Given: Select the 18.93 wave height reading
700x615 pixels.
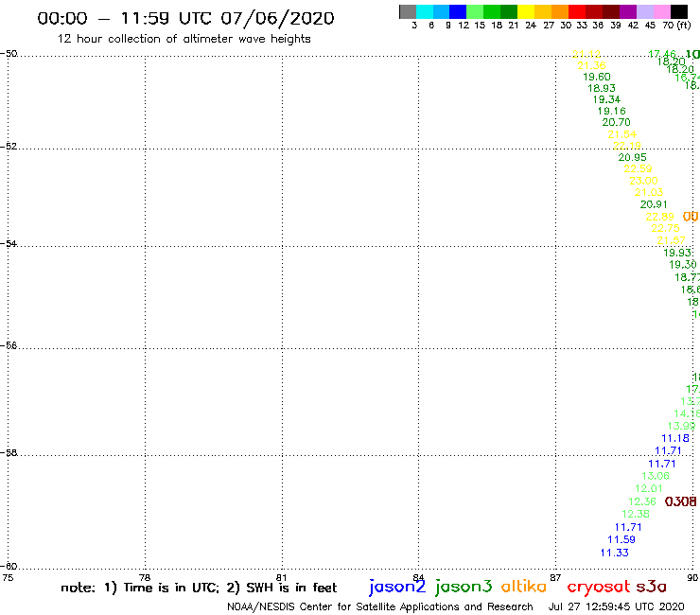Looking at the screenshot, I should tap(602, 88).
